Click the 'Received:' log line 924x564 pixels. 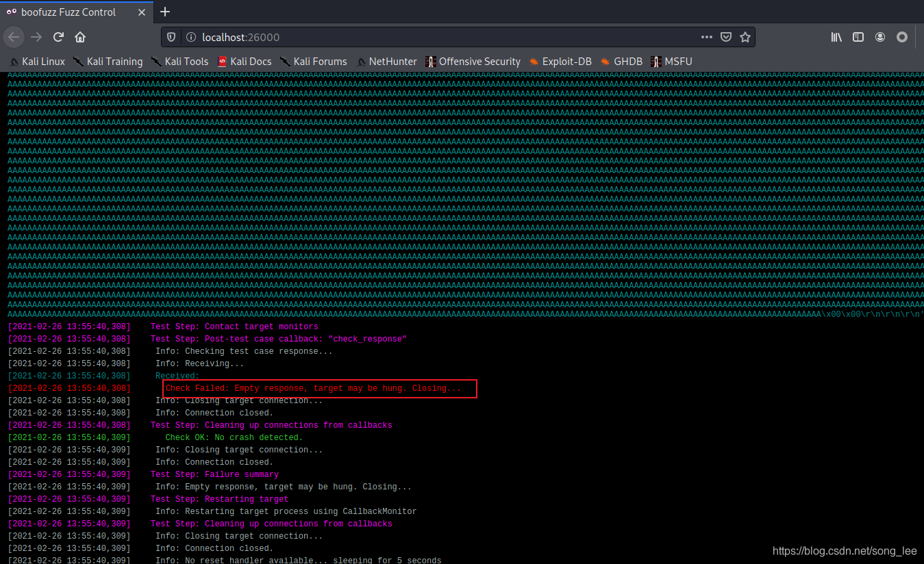pyautogui.click(x=177, y=376)
